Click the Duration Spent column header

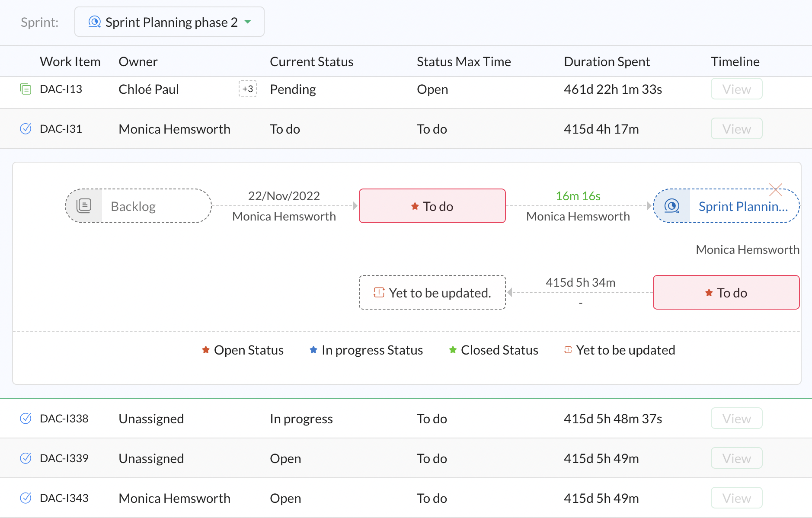point(607,62)
